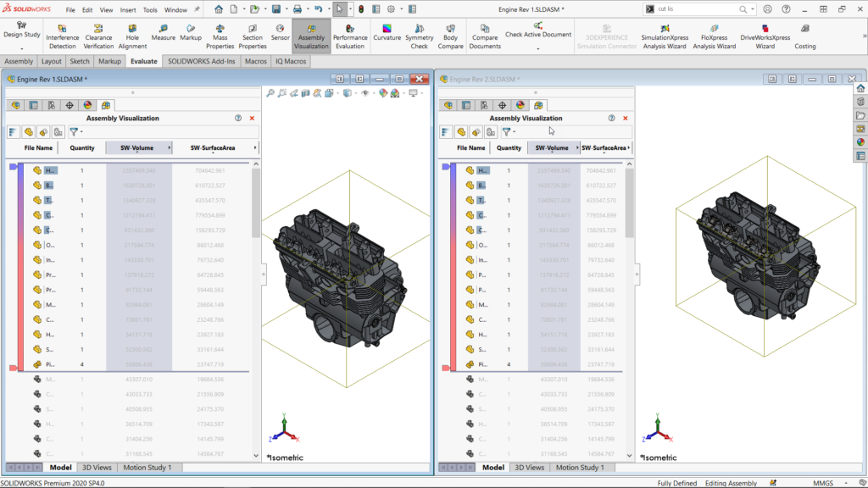
Task: Open Body Compare tool
Action: (x=451, y=36)
